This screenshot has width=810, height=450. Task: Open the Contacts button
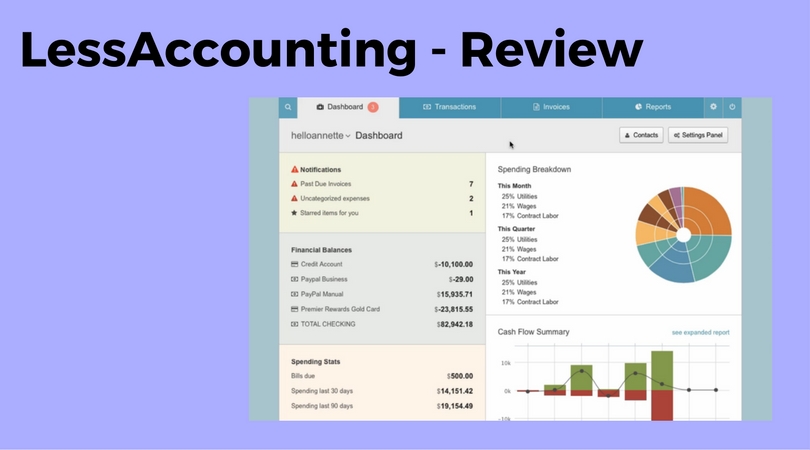(x=641, y=135)
